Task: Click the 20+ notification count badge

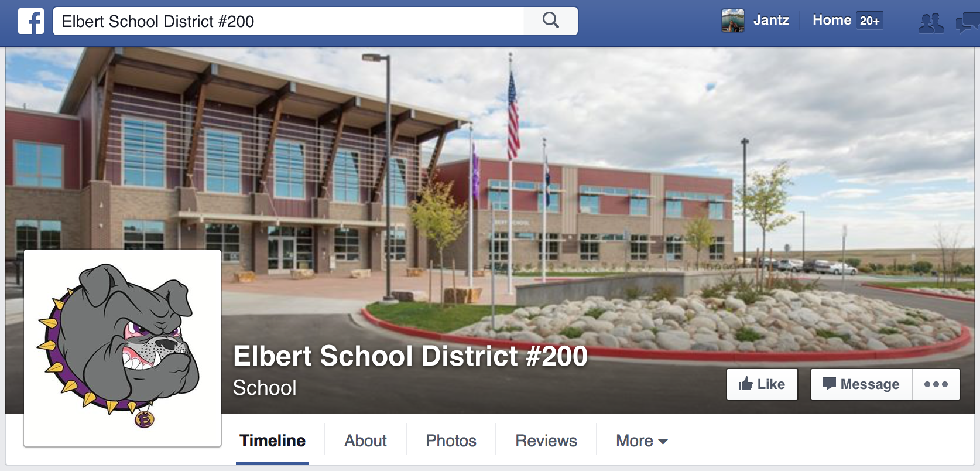Action: [x=869, y=21]
